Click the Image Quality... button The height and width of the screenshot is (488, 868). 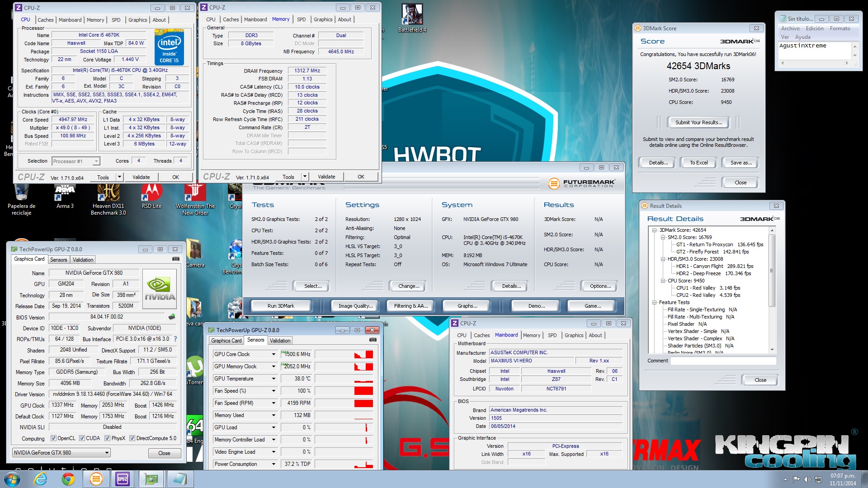tap(356, 306)
